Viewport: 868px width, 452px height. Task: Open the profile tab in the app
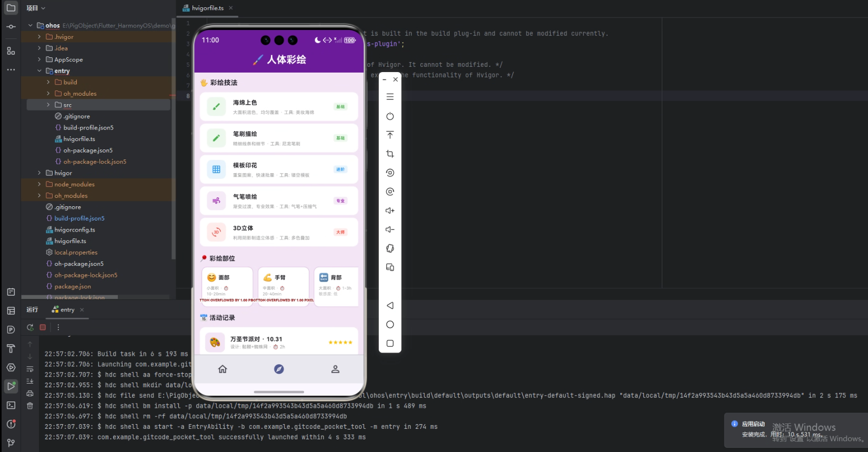(x=335, y=369)
